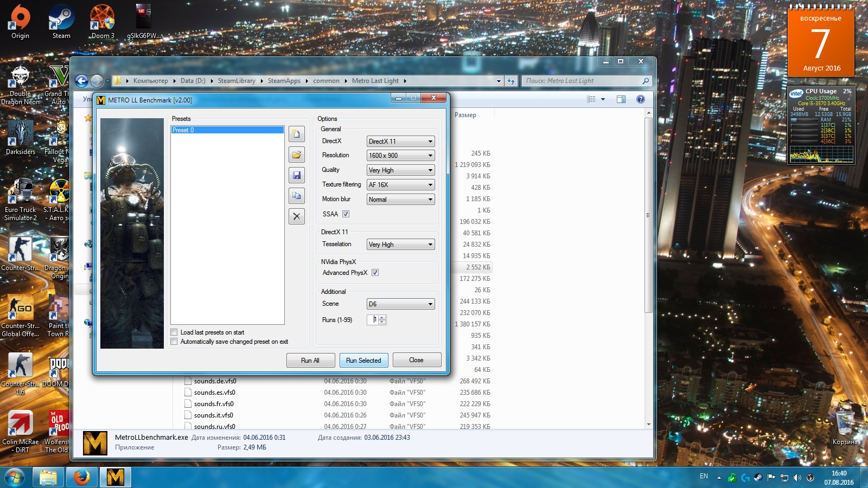Click the Close button in Benchmark dialog
The image size is (868, 488).
417,360
